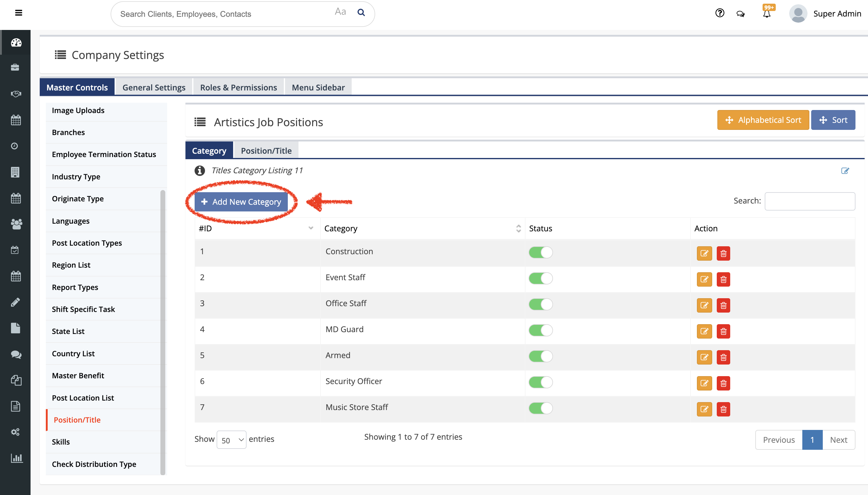
Task: Toggle status of Office Staff category
Action: pos(540,304)
